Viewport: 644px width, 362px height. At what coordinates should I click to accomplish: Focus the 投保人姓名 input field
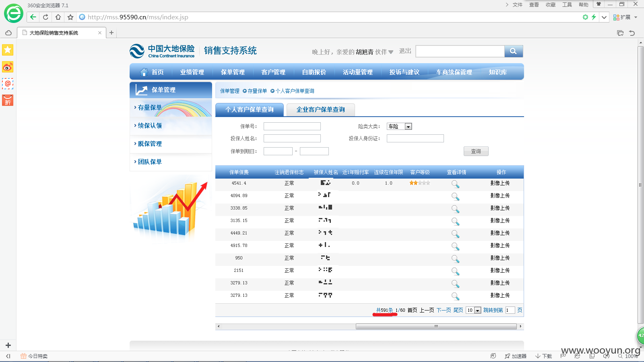pyautogui.click(x=292, y=138)
